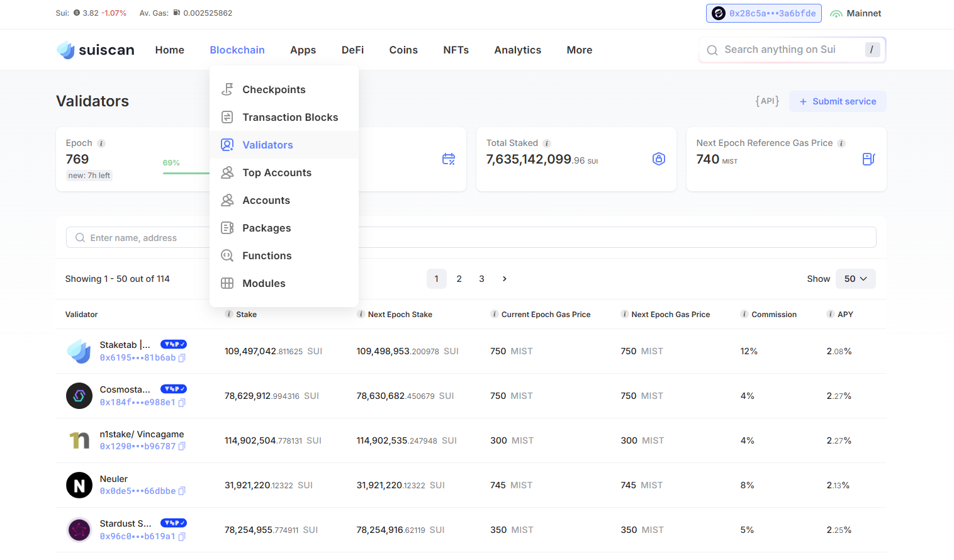Open the Mainnet network selector
This screenshot has width=954, height=560.
point(856,13)
